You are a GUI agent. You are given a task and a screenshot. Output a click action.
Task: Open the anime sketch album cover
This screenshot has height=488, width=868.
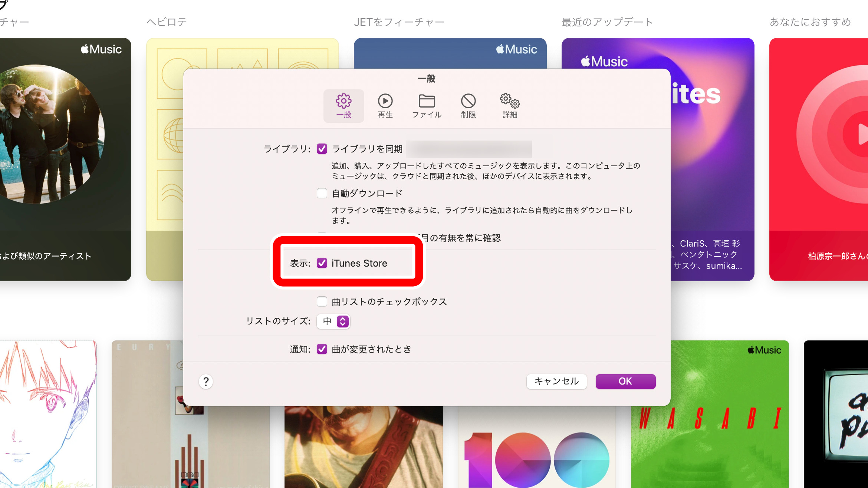(x=48, y=414)
